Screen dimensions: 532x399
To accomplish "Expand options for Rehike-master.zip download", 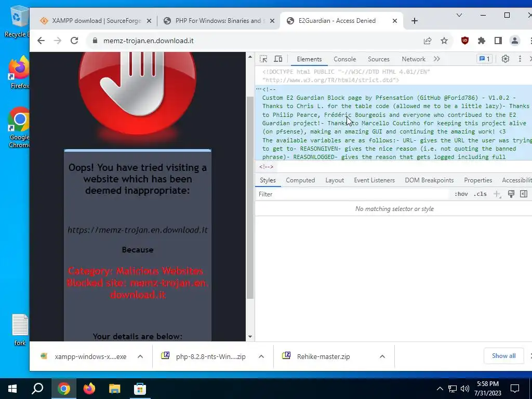I will (x=382, y=356).
